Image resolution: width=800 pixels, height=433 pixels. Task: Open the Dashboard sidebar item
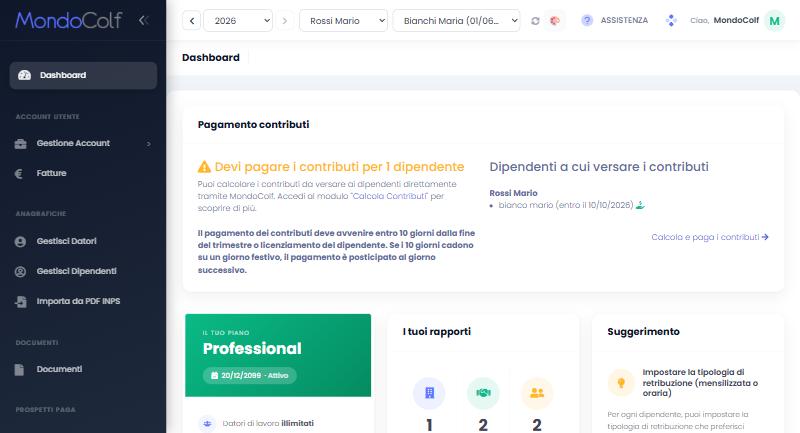point(83,75)
